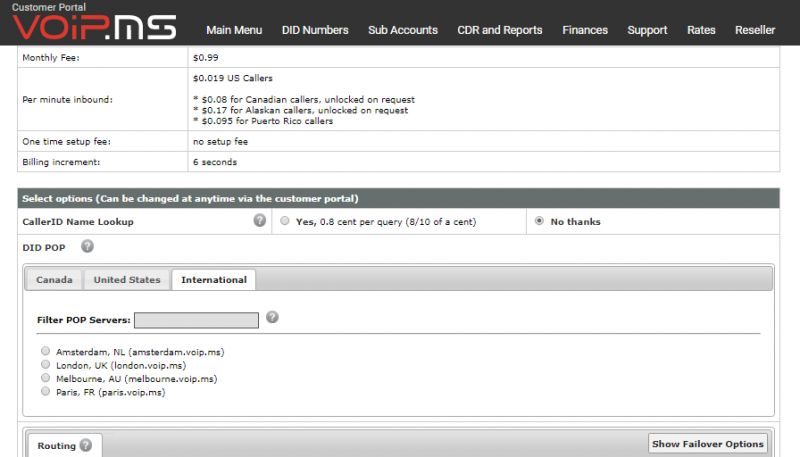Open DID Numbers menu
Viewport: 800px width, 457px height.
click(315, 30)
